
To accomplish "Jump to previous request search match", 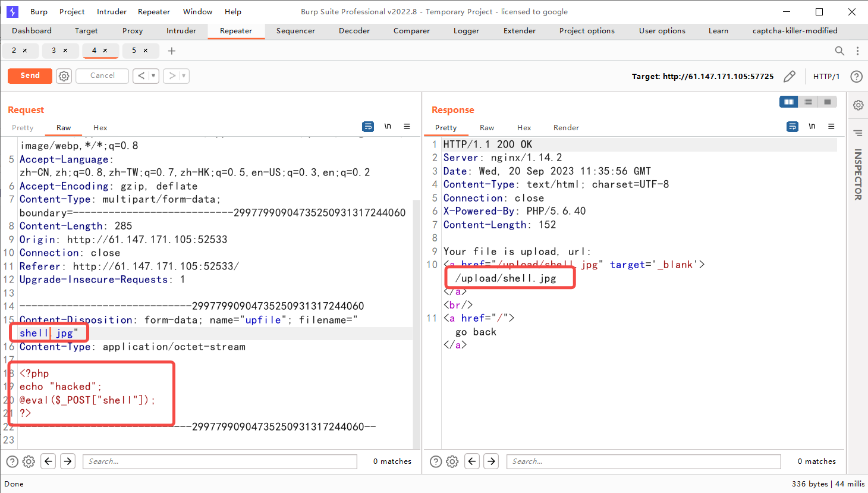I will coord(49,461).
